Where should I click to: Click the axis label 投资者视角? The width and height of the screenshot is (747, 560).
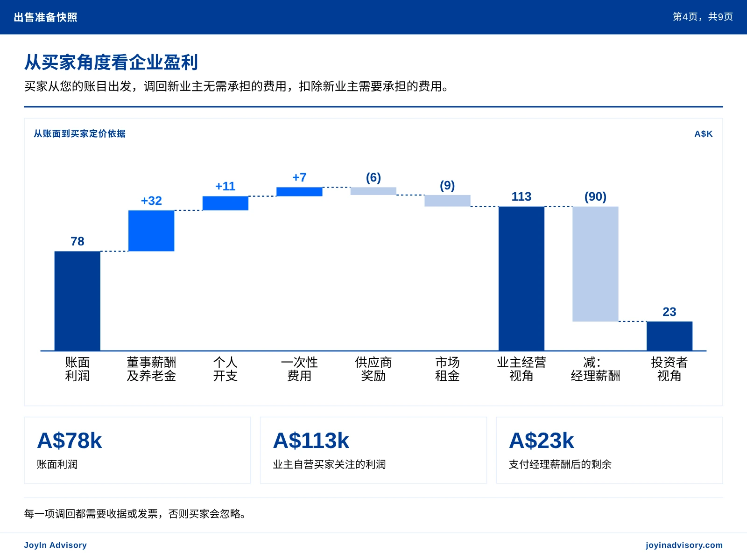click(669, 369)
